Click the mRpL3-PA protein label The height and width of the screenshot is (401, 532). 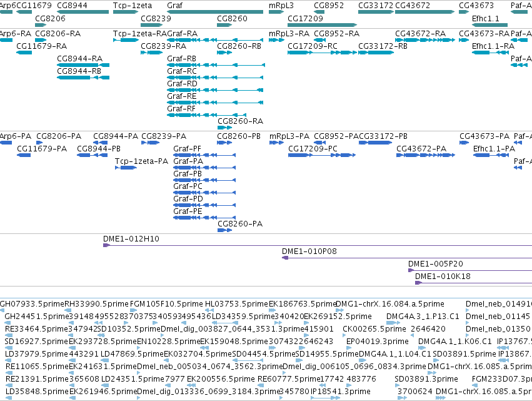289,136
